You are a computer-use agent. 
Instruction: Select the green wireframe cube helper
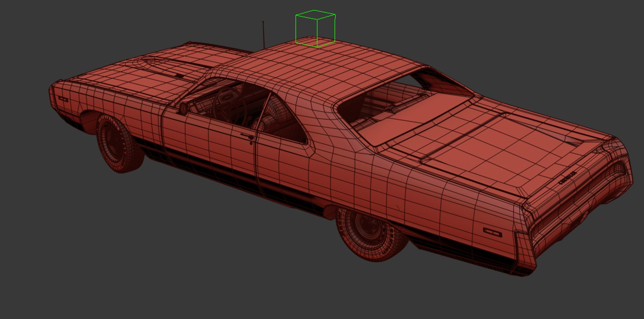pyautogui.click(x=315, y=29)
